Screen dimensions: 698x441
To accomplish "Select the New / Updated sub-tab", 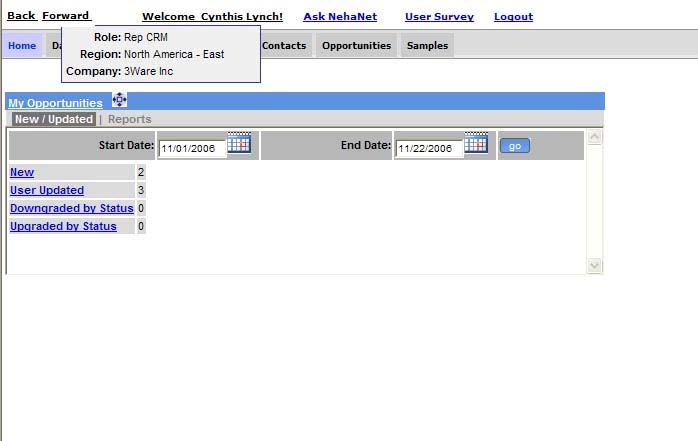I will (54, 119).
